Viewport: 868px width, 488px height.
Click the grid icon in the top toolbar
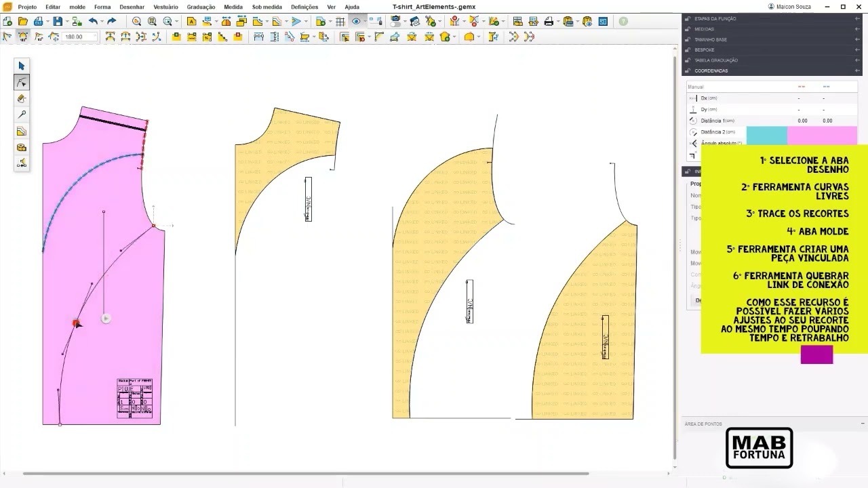340,22
